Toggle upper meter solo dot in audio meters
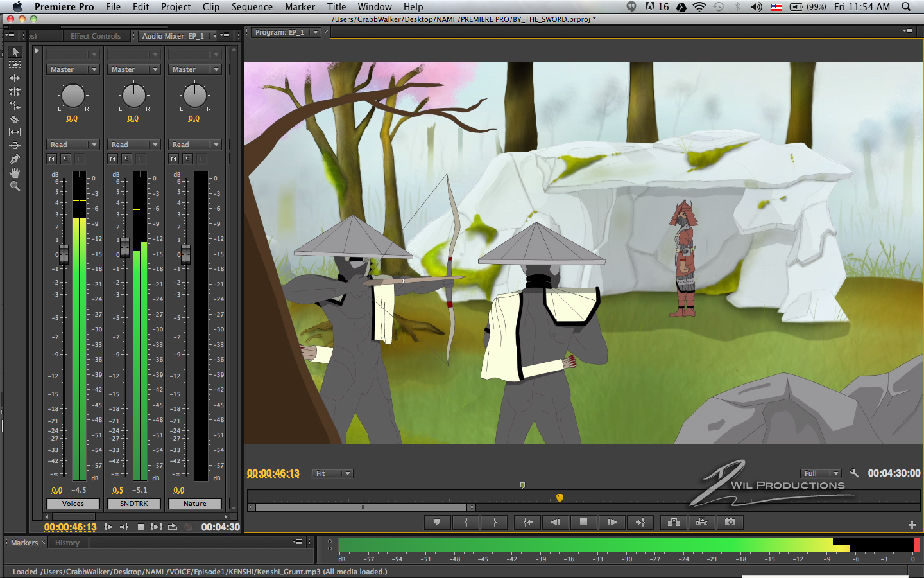This screenshot has width=924, height=578. pyautogui.click(x=330, y=541)
